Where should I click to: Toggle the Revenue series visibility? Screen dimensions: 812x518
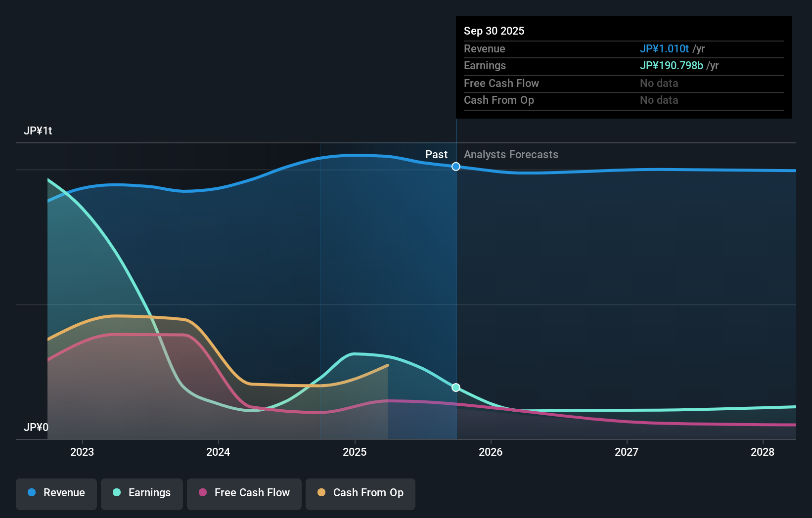[x=56, y=493]
